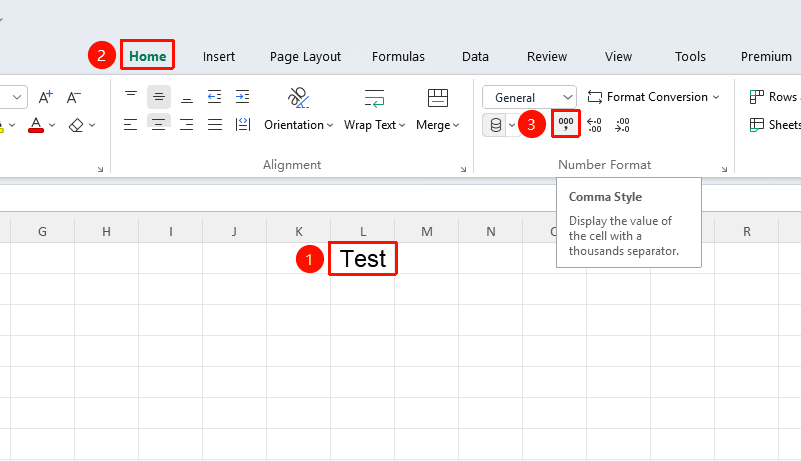Expand Merge dropdown arrow
801x461 pixels.
pos(456,125)
